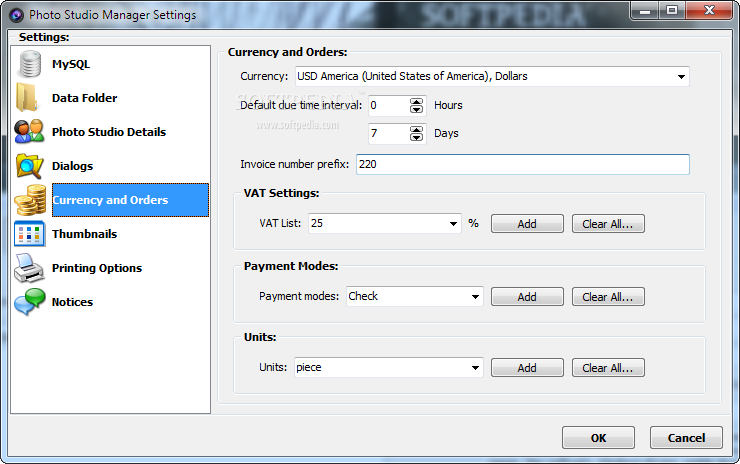Screen dimensions: 740x464
Task: Maximize the settings window
Action: 672,10
